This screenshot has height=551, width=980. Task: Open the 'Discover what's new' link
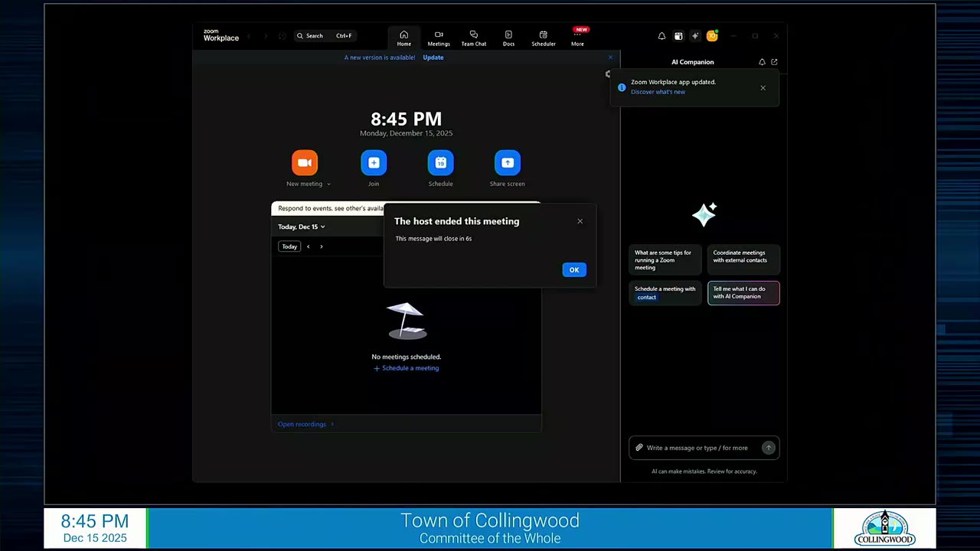658,92
